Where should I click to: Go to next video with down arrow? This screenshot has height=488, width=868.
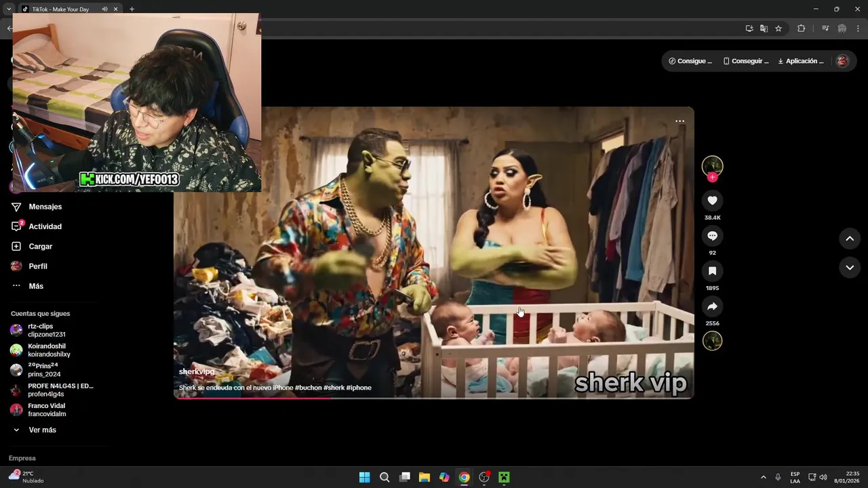tap(850, 268)
